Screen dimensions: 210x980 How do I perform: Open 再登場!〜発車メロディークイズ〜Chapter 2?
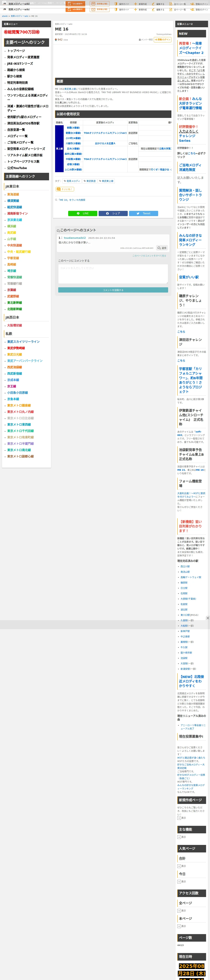(191, 48)
